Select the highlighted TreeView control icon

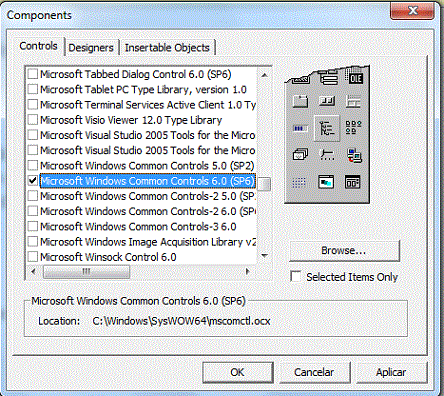tap(327, 128)
